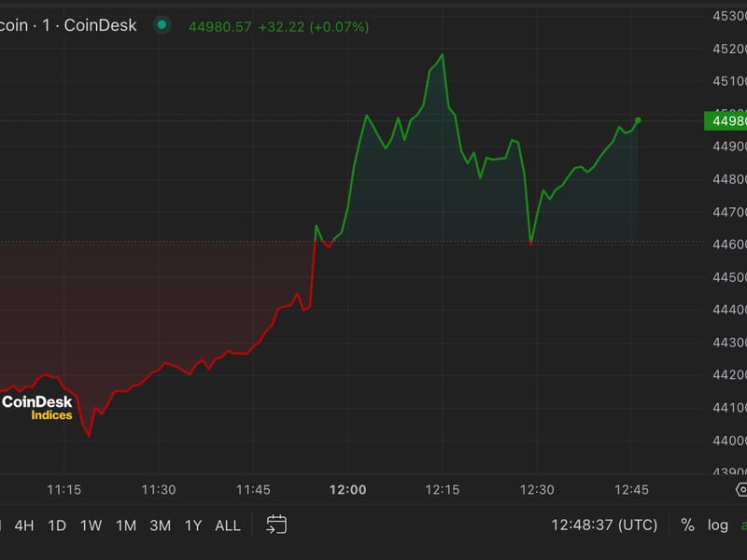Pick the 1M date range
This screenshot has width=747, height=560.
pos(126,525)
